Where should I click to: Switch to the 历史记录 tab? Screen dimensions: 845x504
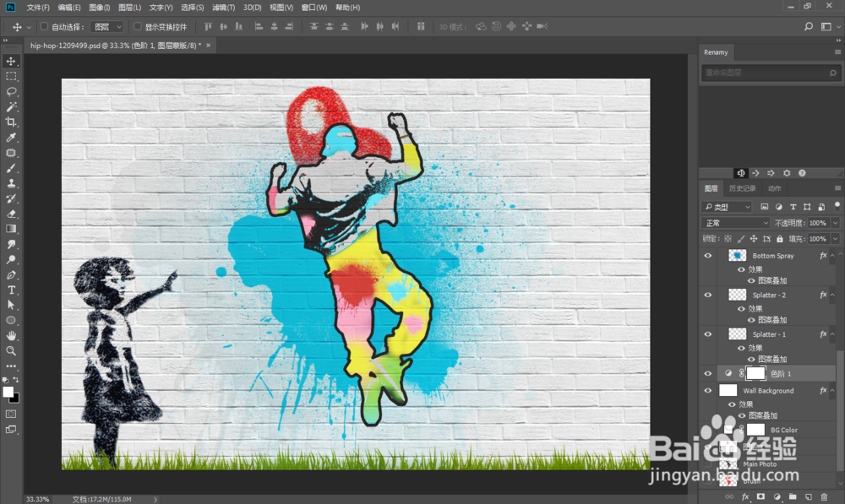coord(742,188)
